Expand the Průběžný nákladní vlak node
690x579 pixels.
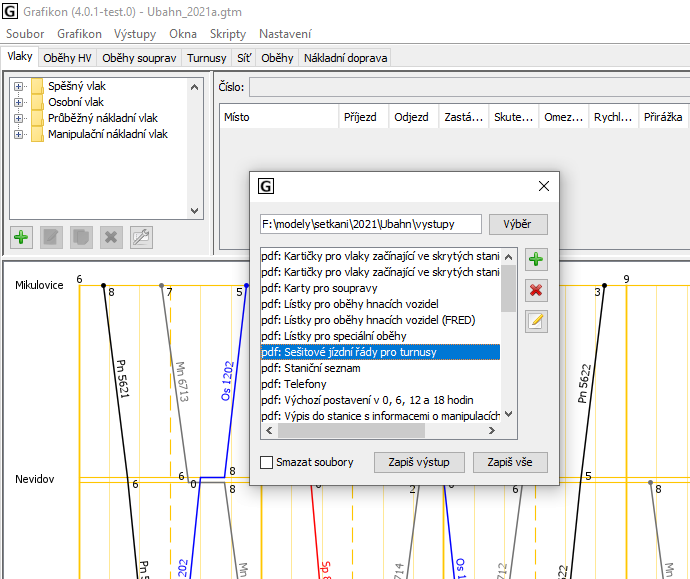pyautogui.click(x=18, y=118)
